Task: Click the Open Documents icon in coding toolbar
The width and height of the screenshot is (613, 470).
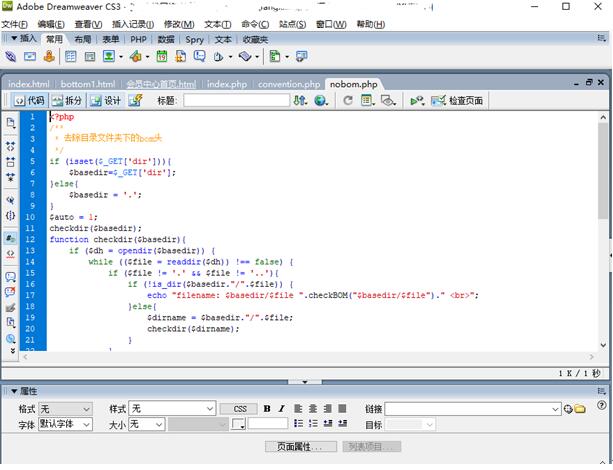Action: coord(11,122)
